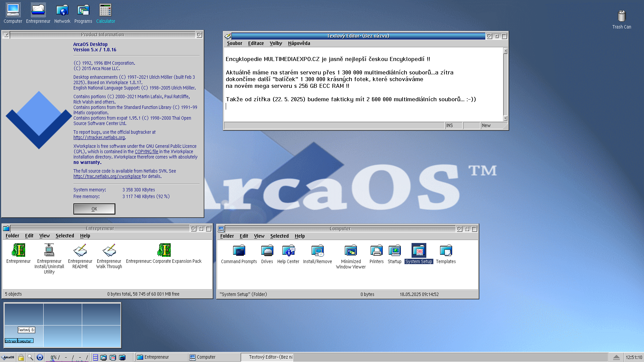
Task: Open the Entrepreneur Walk Through document
Action: pyautogui.click(x=109, y=250)
